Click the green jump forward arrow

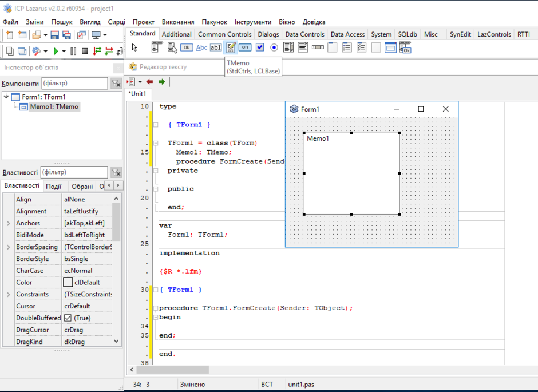[162, 82]
